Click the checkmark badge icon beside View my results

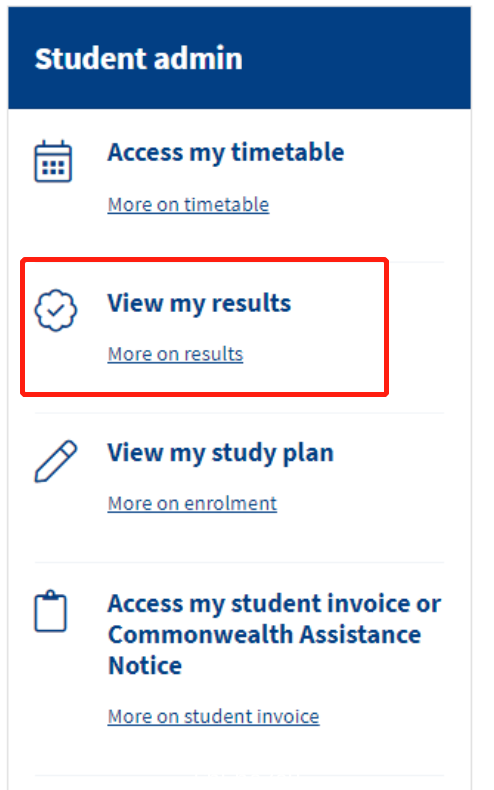(x=56, y=310)
